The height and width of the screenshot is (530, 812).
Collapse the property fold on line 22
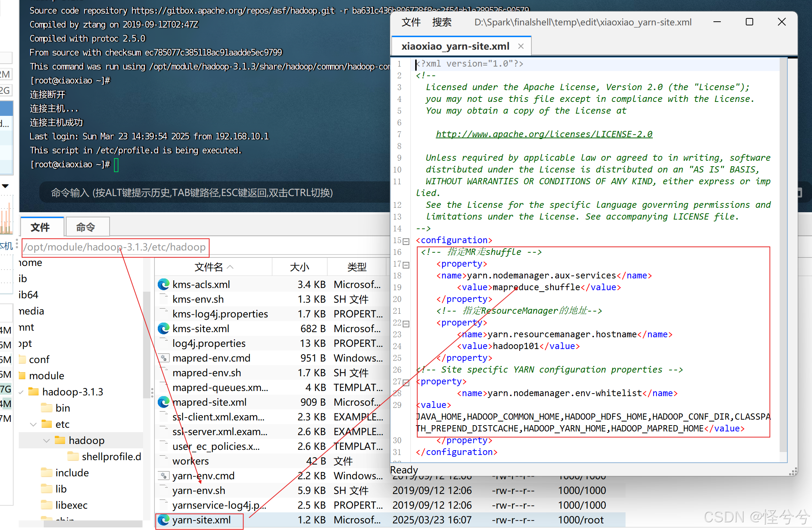tap(406, 324)
